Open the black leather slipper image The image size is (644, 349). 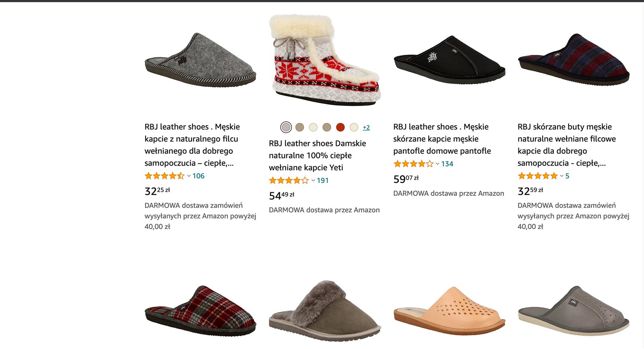tap(449, 60)
